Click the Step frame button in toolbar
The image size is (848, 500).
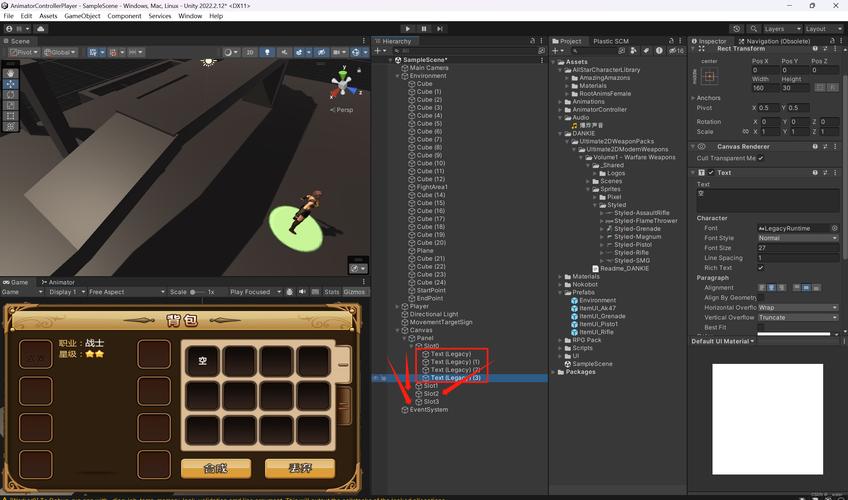440,29
